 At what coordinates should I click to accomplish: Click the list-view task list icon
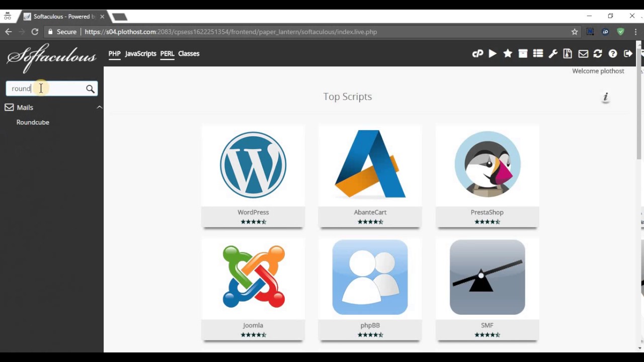point(538,54)
